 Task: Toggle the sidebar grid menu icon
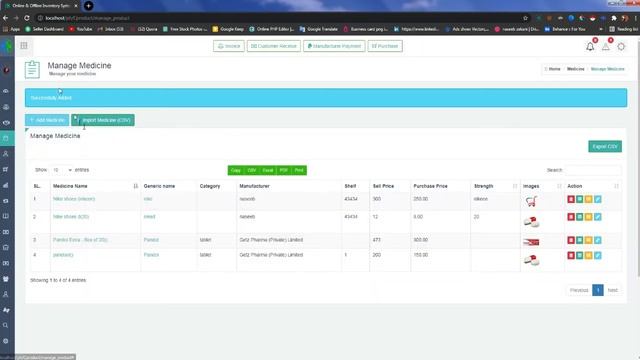tap(24, 46)
